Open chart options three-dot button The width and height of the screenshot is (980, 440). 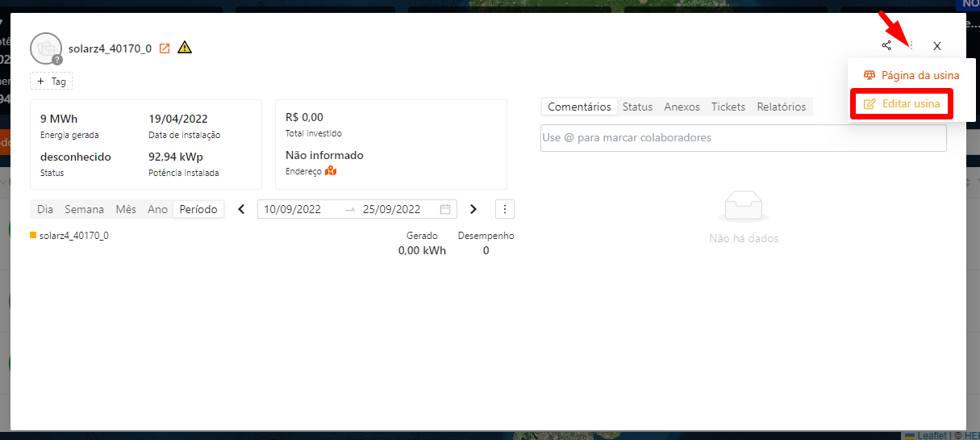pos(505,209)
